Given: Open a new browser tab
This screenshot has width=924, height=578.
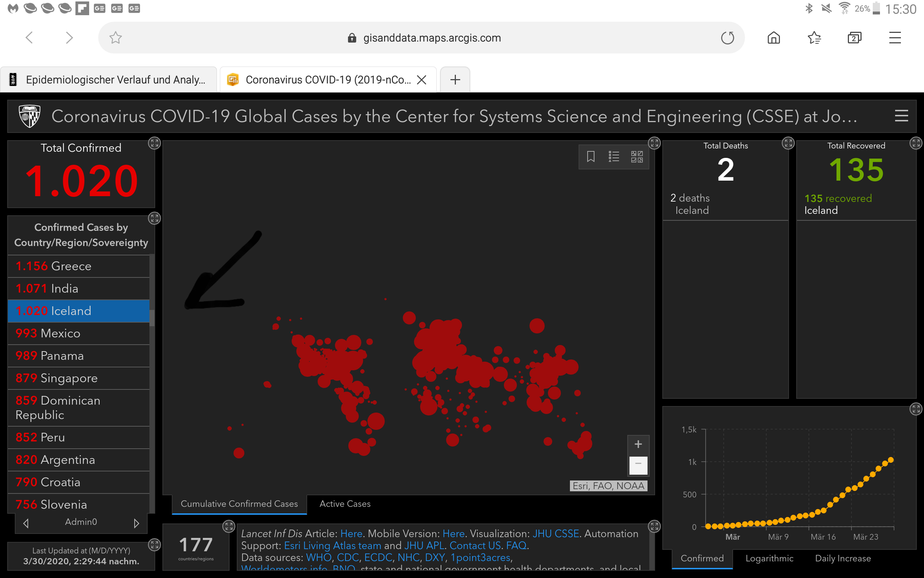Looking at the screenshot, I should pos(455,79).
